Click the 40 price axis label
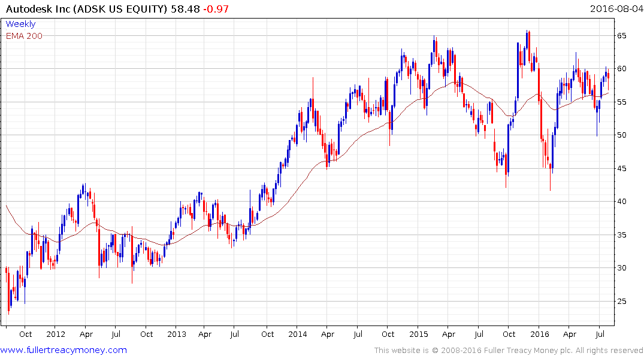644x359 pixels. pos(622,202)
